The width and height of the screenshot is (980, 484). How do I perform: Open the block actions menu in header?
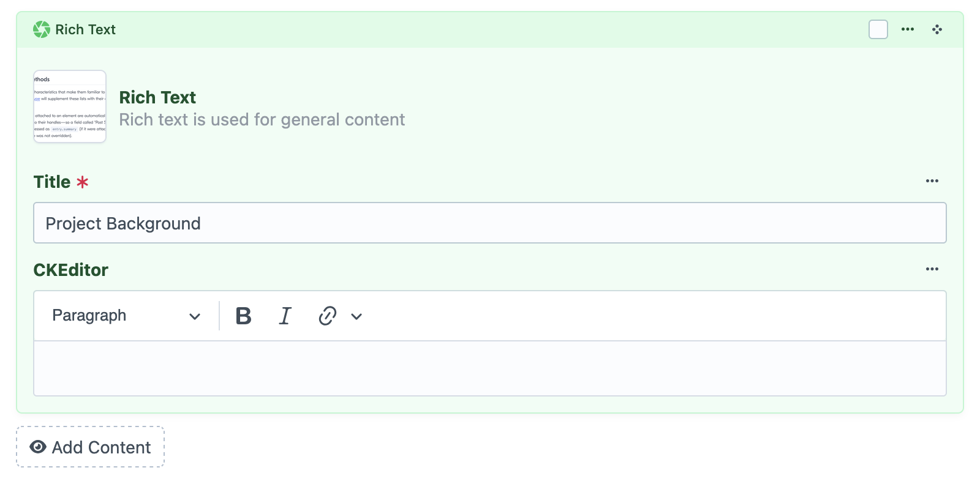(x=907, y=29)
